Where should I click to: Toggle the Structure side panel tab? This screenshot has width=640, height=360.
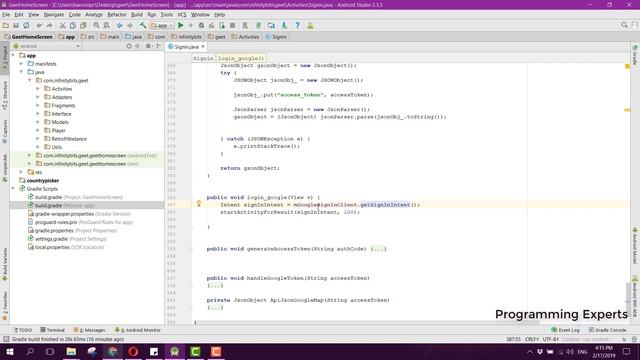point(5,96)
